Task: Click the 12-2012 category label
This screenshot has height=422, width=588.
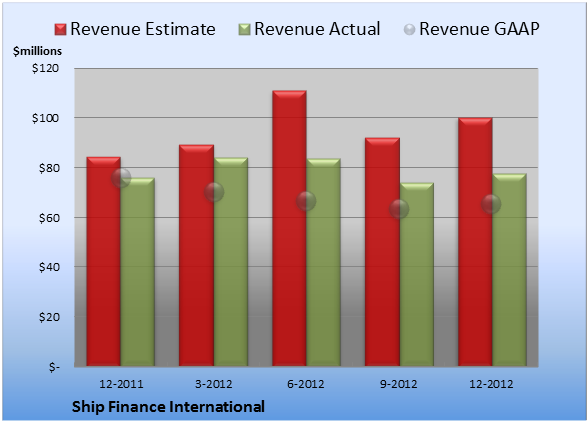Action: click(491, 384)
